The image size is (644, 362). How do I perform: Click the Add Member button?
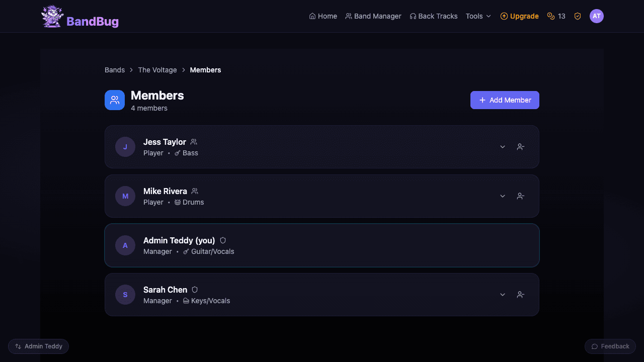pos(504,100)
